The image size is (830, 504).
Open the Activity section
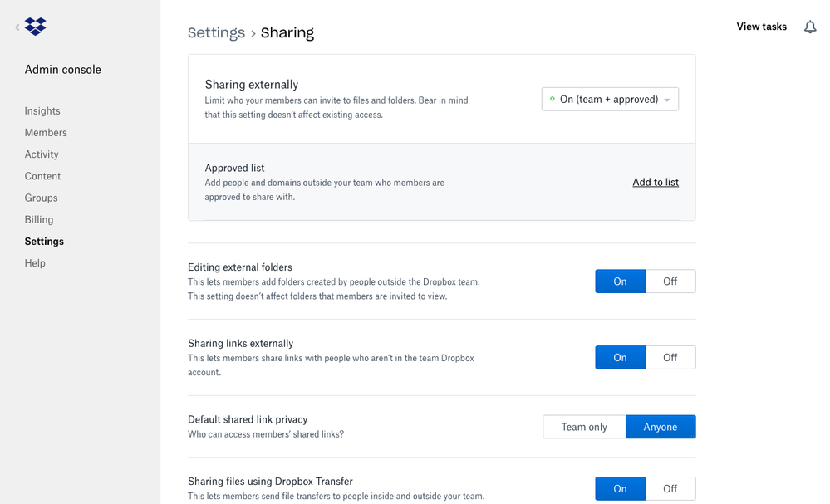(x=42, y=154)
